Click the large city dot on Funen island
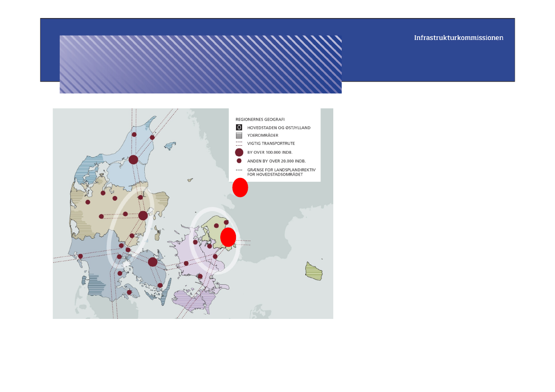555x392 pixels. 152,262
